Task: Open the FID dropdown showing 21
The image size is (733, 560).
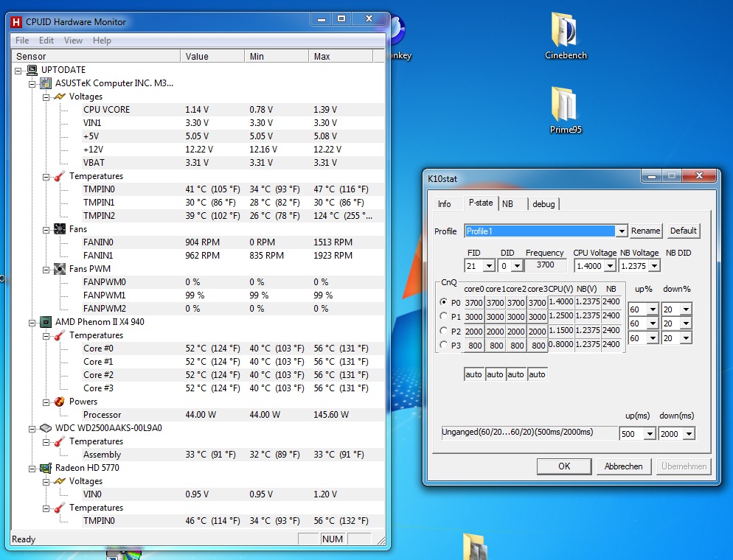Action: coord(489,266)
